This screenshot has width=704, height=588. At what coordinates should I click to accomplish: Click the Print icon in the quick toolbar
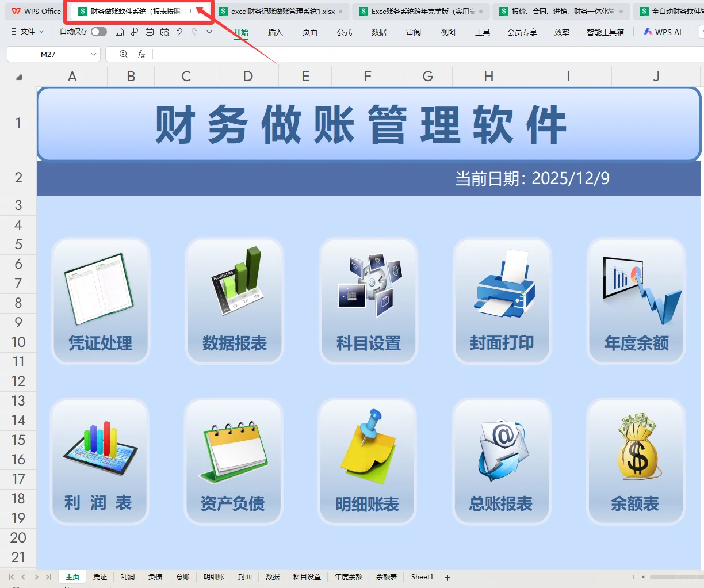point(149,33)
